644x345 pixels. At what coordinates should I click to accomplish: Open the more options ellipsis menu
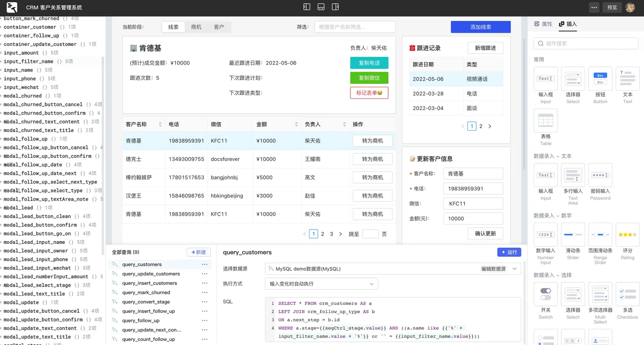point(594,7)
